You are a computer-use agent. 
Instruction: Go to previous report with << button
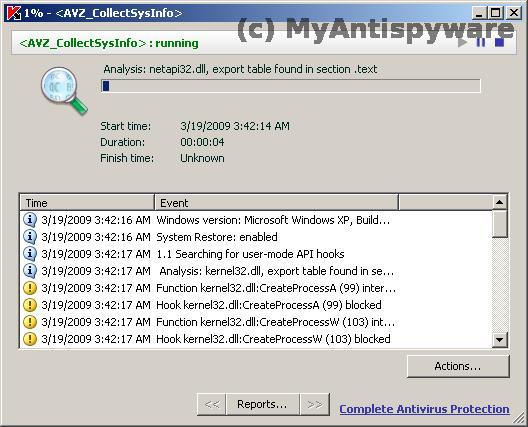[212, 404]
